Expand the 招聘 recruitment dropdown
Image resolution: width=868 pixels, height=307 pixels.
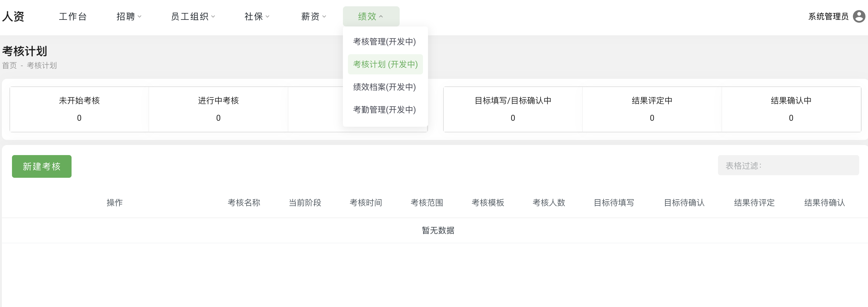129,16
